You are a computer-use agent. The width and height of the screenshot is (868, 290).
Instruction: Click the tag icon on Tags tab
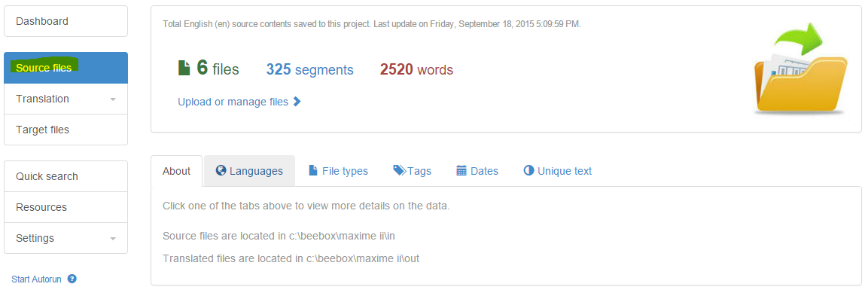[400, 170]
